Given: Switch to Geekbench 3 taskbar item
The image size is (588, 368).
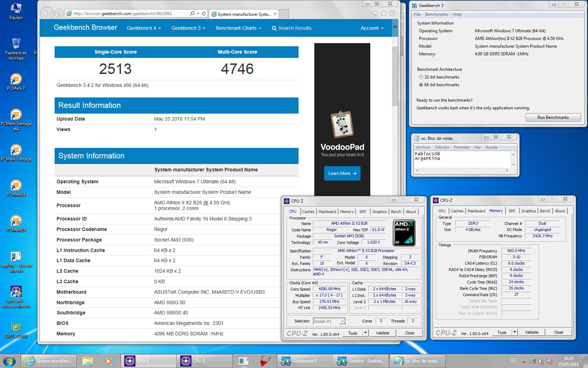Looking at the screenshot, I should point(305,361).
